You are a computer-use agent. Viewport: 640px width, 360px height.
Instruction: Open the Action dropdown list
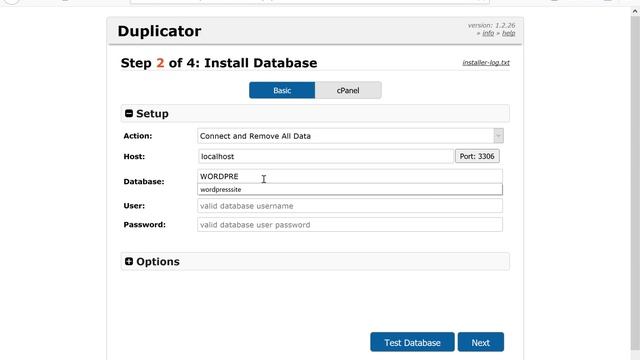(350, 136)
